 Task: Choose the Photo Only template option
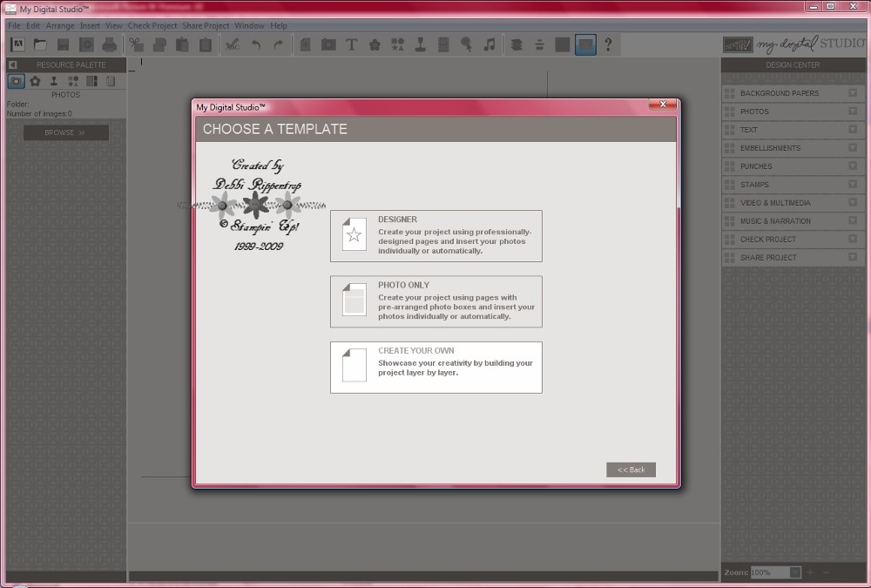[436, 301]
